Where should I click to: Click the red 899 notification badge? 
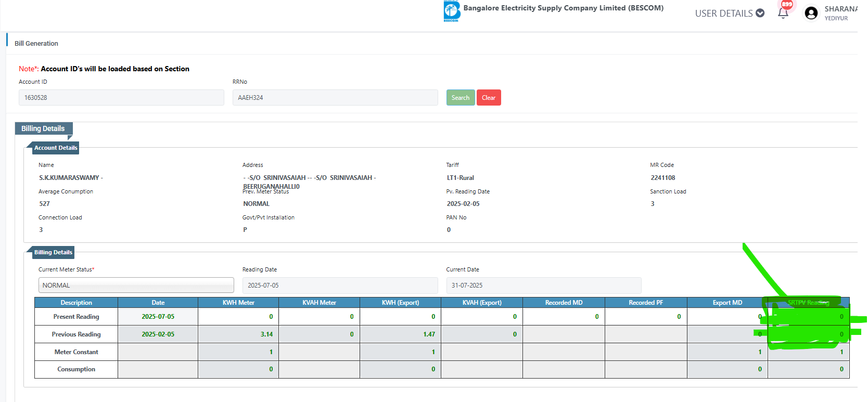coord(787,4)
